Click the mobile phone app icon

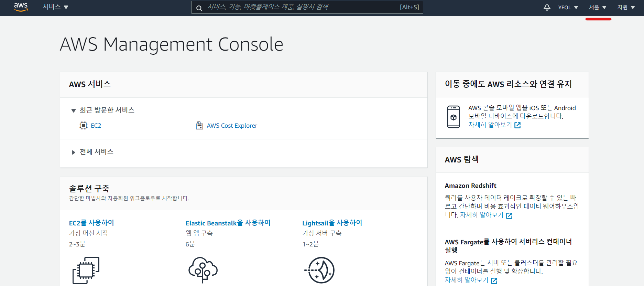(454, 117)
